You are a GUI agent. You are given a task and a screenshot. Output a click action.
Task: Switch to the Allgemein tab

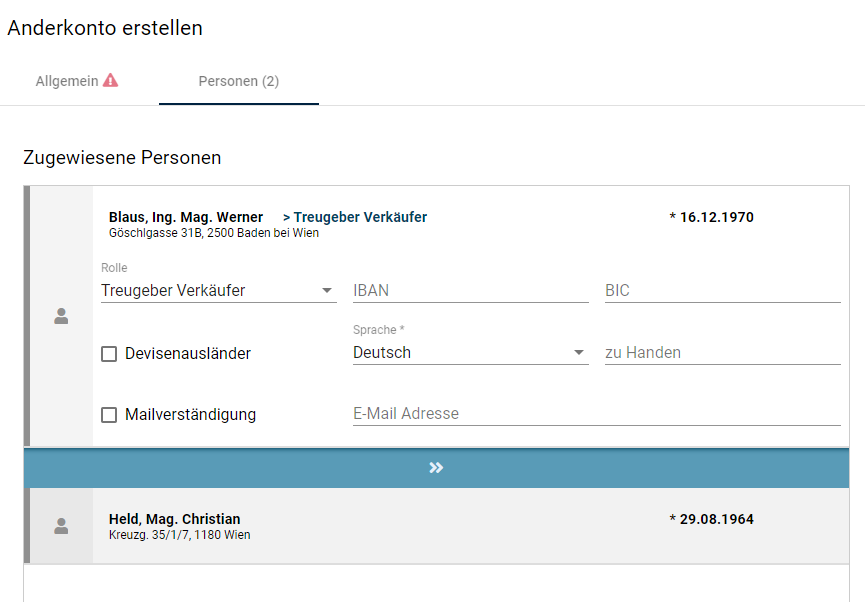coord(67,81)
